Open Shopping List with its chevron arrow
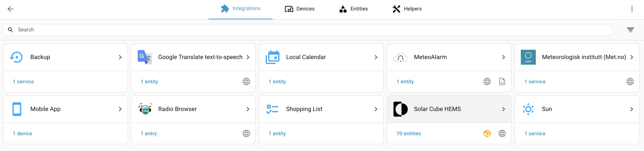Screen dimensions: 644x151 click(x=376, y=109)
